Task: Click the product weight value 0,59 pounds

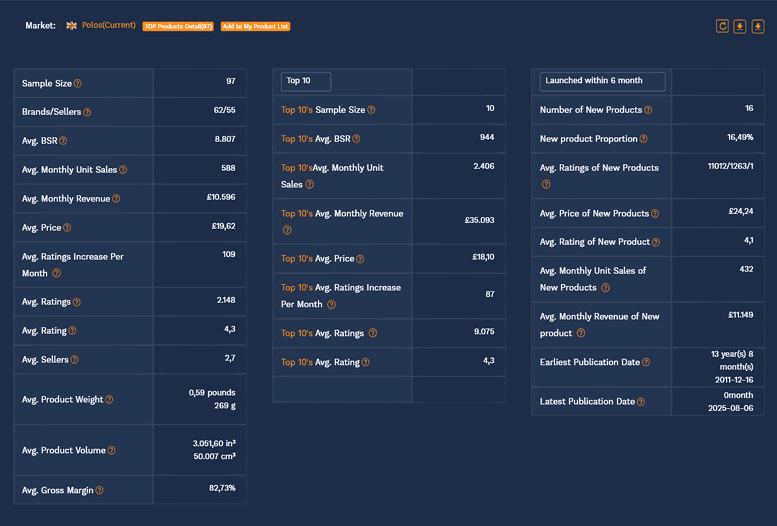Action: click(x=212, y=393)
